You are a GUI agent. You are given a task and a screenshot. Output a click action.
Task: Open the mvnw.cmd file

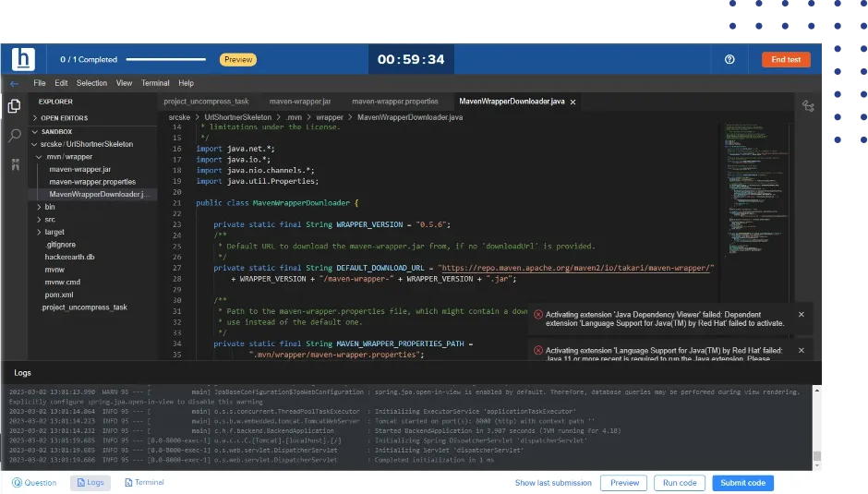[x=62, y=282]
